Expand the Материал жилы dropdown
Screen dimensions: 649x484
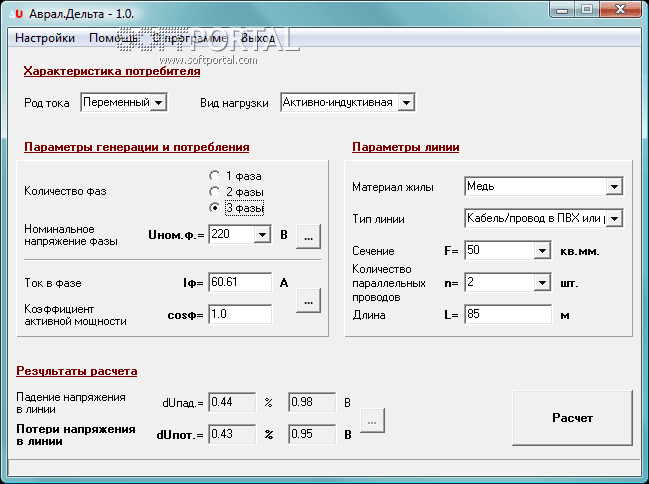pyautogui.click(x=615, y=187)
